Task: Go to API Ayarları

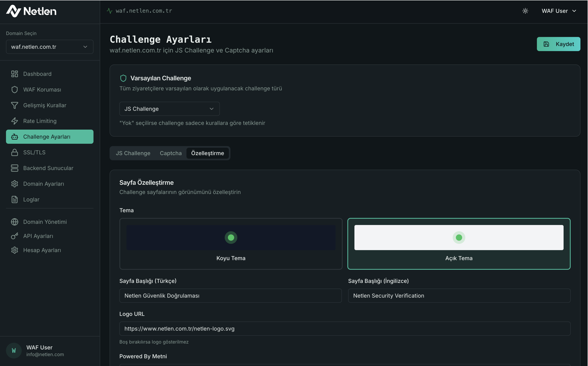Action: click(49, 236)
